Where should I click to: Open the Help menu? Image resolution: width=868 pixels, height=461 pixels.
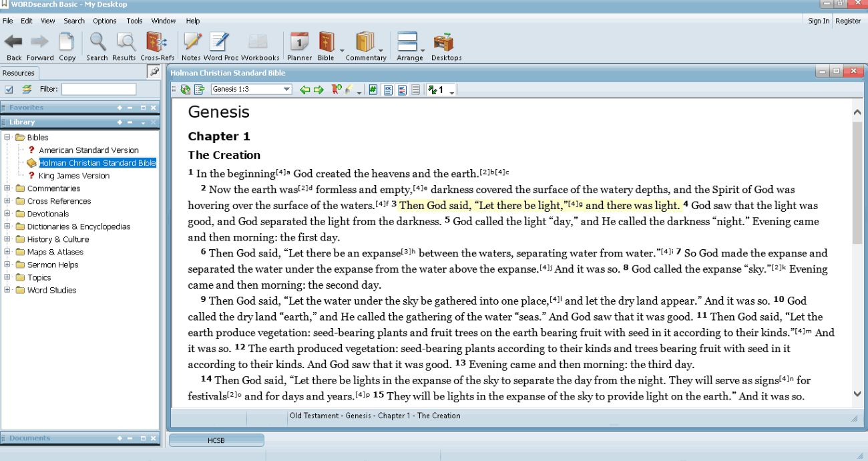pos(193,21)
